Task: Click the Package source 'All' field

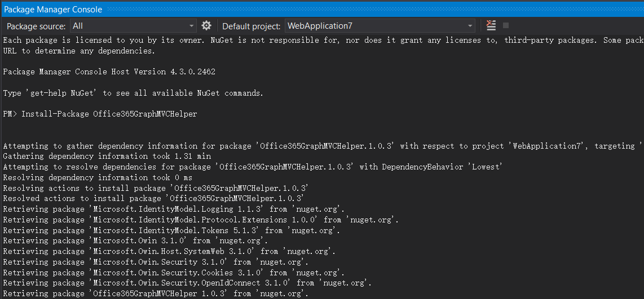Action: 129,26
